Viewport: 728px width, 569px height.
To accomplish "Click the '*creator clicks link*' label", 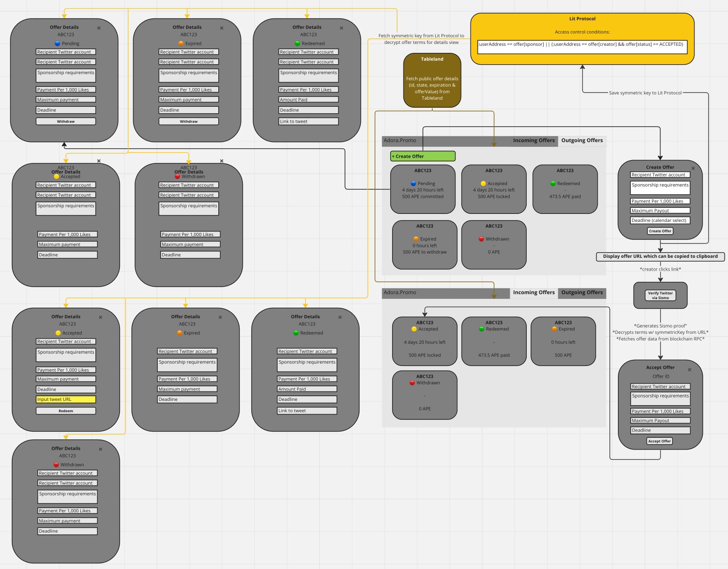I will 660,269.
